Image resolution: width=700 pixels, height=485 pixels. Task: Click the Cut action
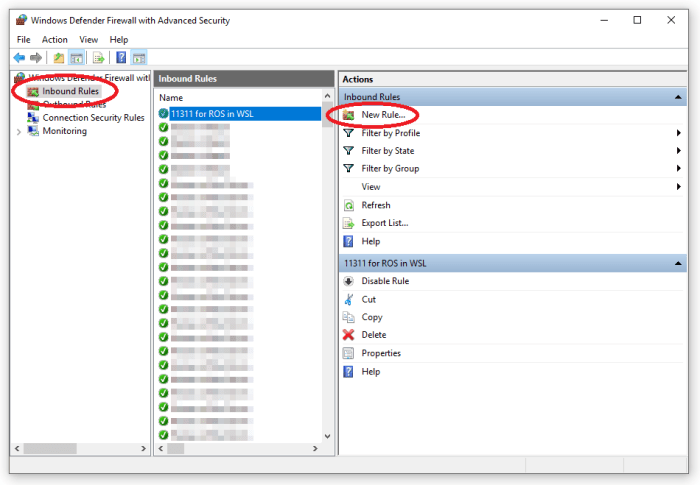368,299
